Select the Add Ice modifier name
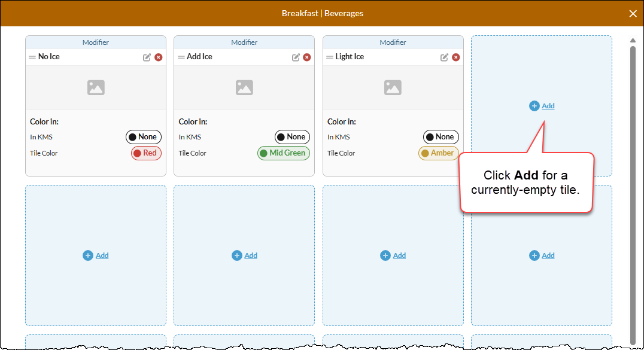644x350 pixels. click(x=200, y=57)
